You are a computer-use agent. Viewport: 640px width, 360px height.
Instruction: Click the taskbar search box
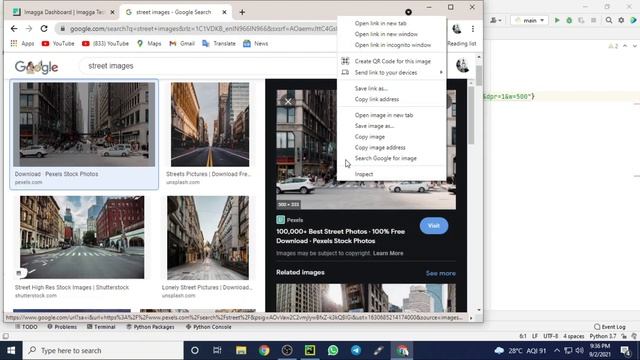coord(103,350)
